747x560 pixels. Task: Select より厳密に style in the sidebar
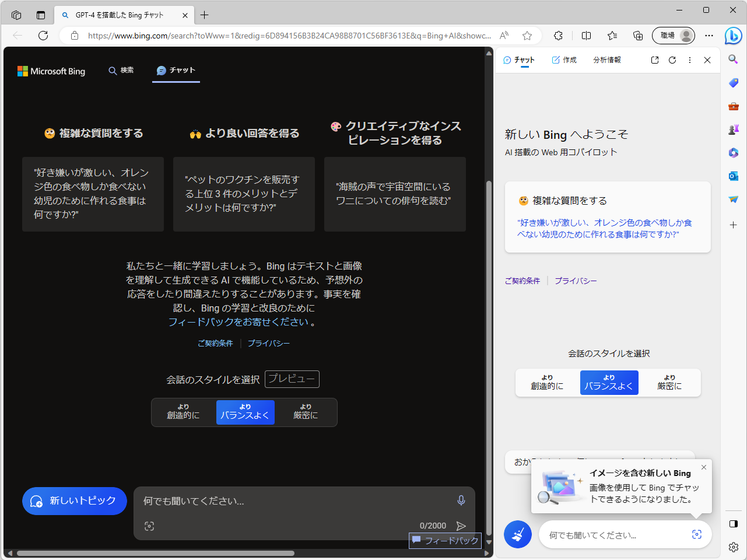(669, 382)
